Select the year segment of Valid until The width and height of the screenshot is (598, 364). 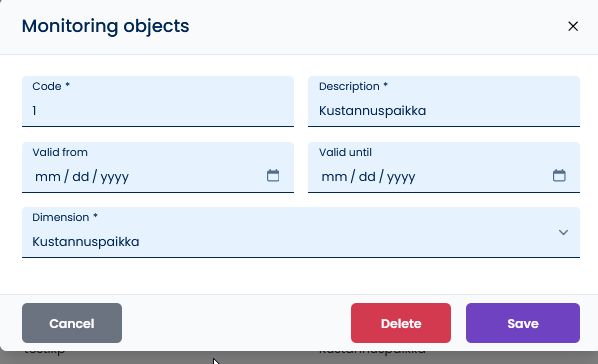[x=401, y=177]
